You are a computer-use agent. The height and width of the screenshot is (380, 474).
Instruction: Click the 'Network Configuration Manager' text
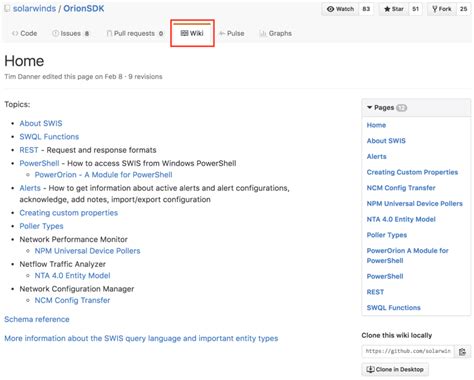point(77,289)
